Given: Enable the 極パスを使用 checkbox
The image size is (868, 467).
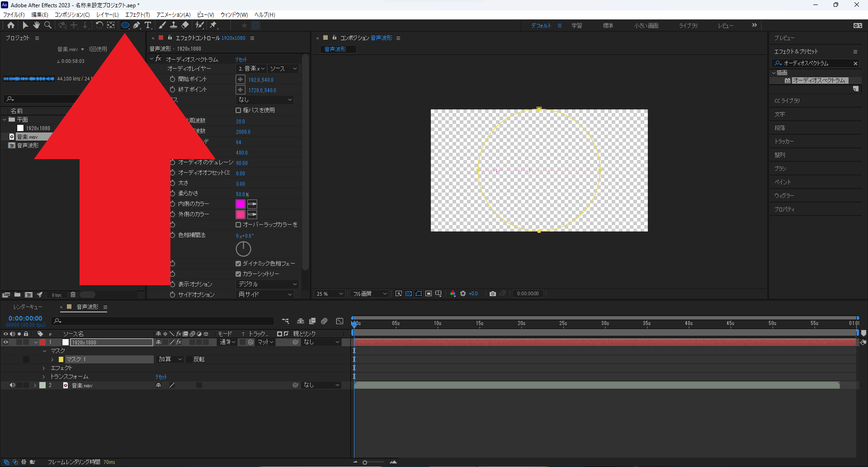Looking at the screenshot, I should 238,110.
